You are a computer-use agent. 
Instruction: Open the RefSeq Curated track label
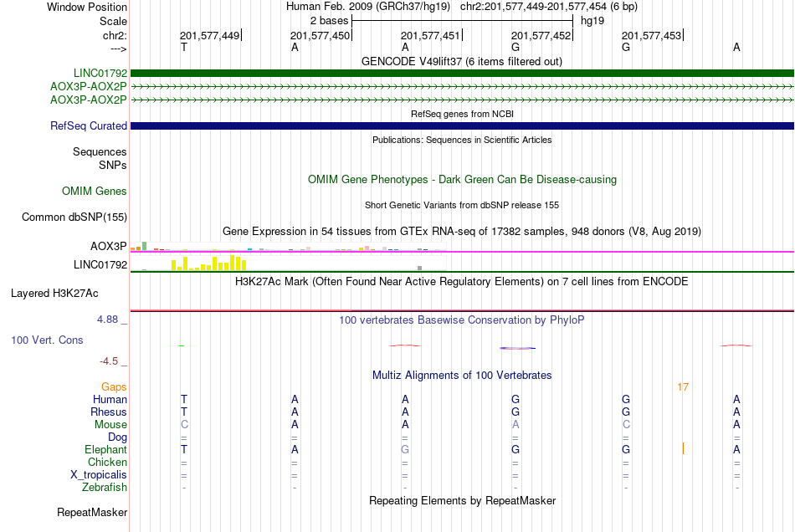pos(88,125)
